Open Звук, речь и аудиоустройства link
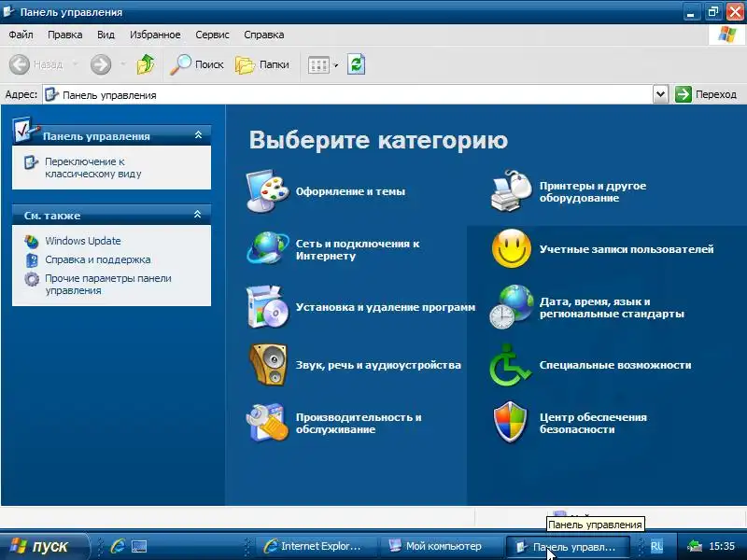 378,365
